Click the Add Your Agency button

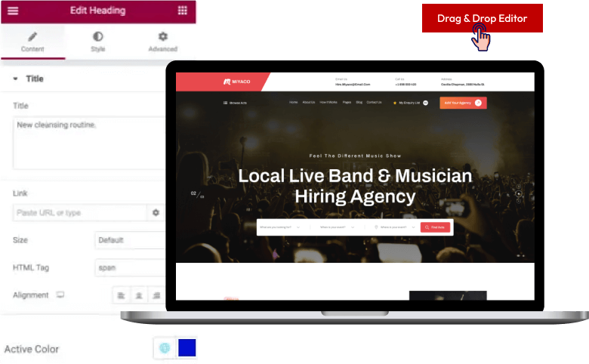[x=462, y=103]
